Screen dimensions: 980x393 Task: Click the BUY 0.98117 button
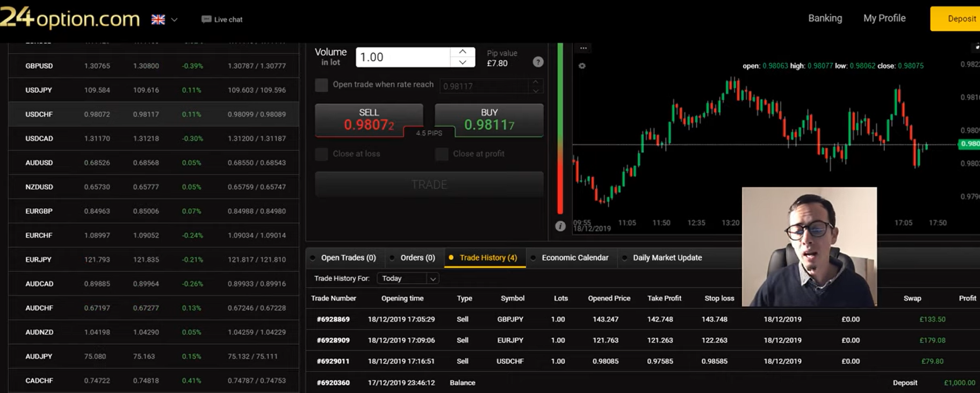coord(489,120)
